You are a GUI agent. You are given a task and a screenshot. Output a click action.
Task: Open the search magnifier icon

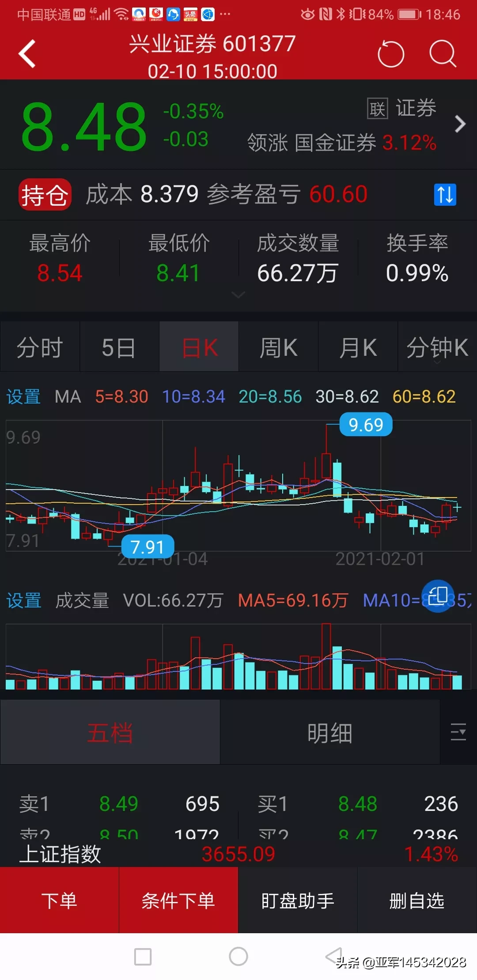point(443,54)
